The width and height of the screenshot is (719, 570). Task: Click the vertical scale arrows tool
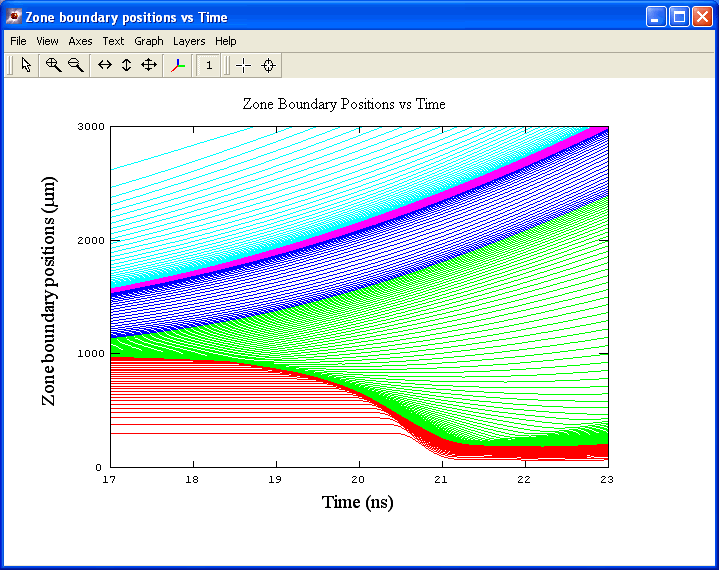pos(127,65)
